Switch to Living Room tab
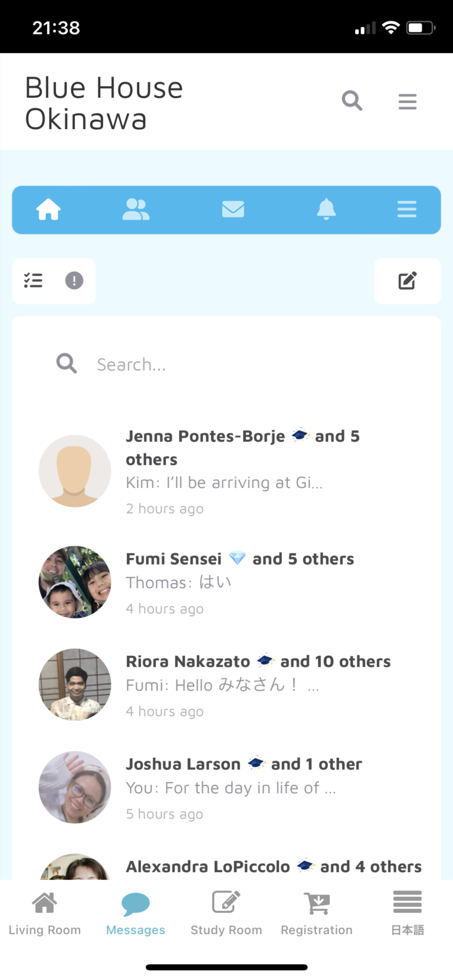The height and width of the screenshot is (980, 453). coord(45,912)
